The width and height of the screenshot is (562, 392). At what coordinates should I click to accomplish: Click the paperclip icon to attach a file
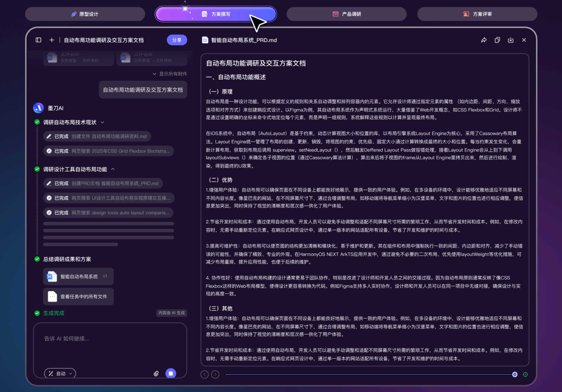[x=156, y=373]
